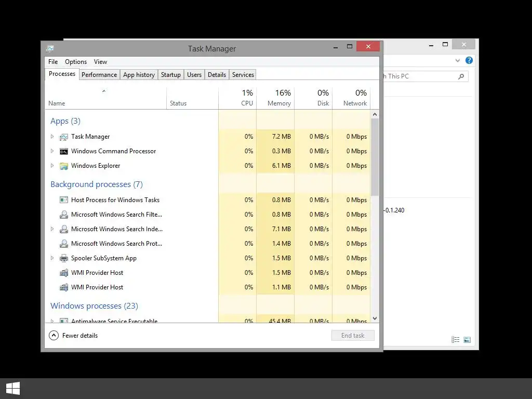Sort processes by Network column
This screenshot has height=399, width=532.
(x=351, y=98)
